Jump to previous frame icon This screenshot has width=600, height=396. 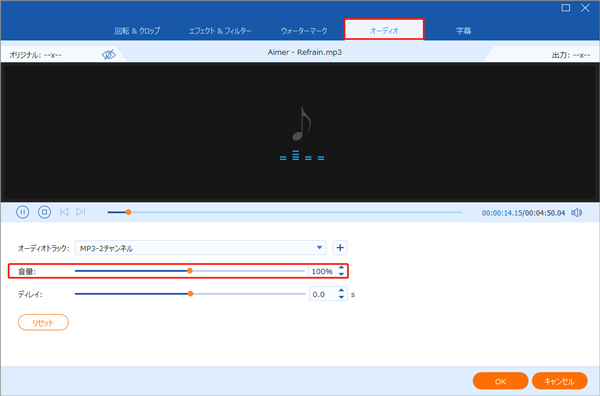tap(64, 212)
